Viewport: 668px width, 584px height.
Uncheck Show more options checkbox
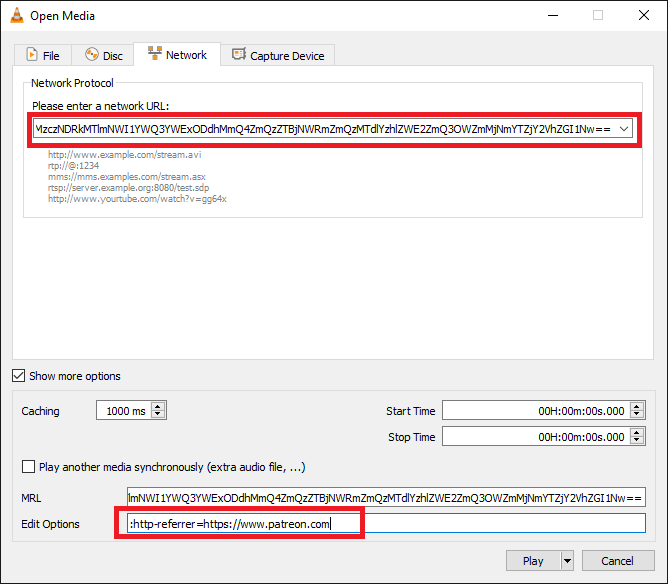pyautogui.click(x=18, y=376)
